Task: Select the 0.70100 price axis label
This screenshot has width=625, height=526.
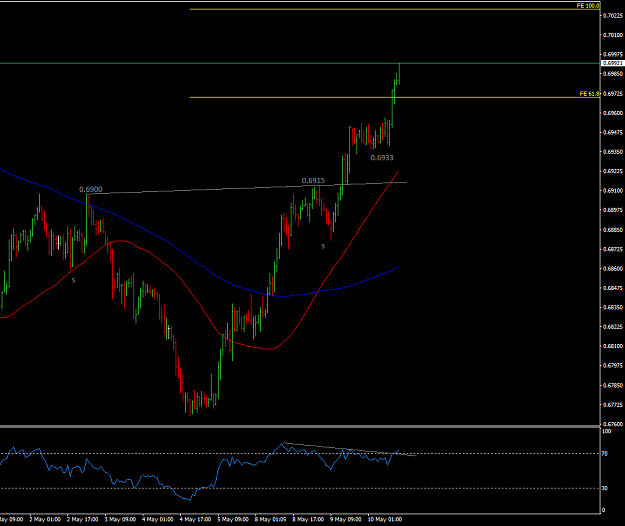Action: 613,35
